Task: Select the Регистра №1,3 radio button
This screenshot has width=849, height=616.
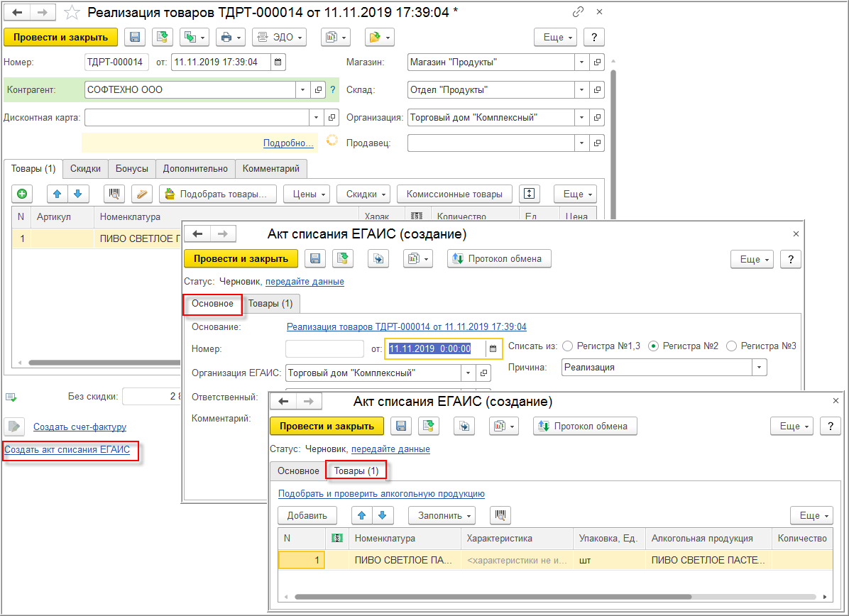Action: 567,346
